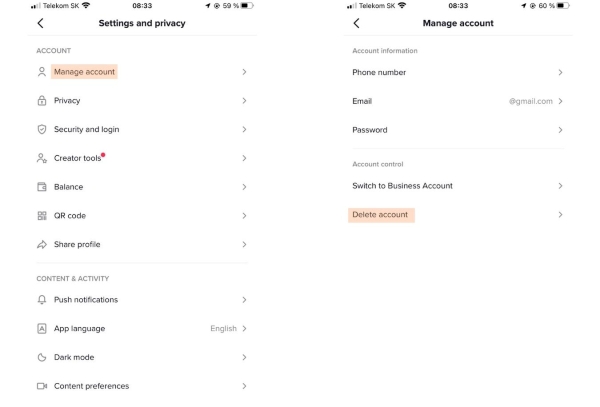The height and width of the screenshot is (407, 600).
Task: Tap the Share profile arrow icon
Action: pos(42,244)
